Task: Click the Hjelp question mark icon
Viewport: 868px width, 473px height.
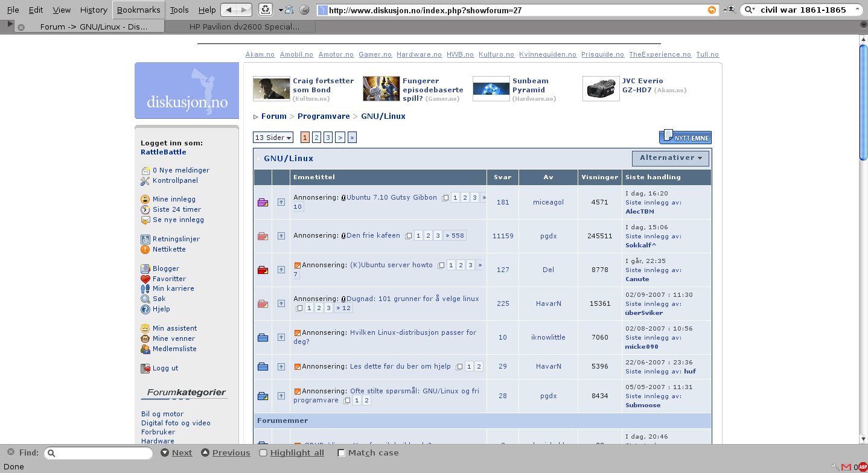Action: [x=145, y=309]
